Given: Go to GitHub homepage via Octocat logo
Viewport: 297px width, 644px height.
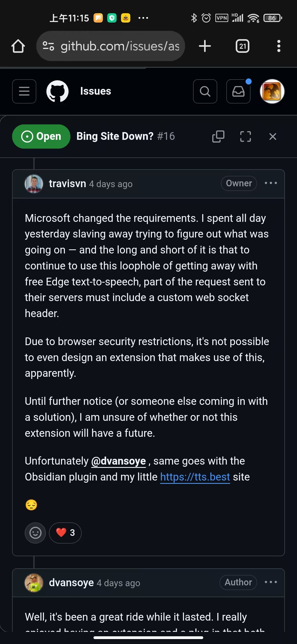Looking at the screenshot, I should (57, 91).
